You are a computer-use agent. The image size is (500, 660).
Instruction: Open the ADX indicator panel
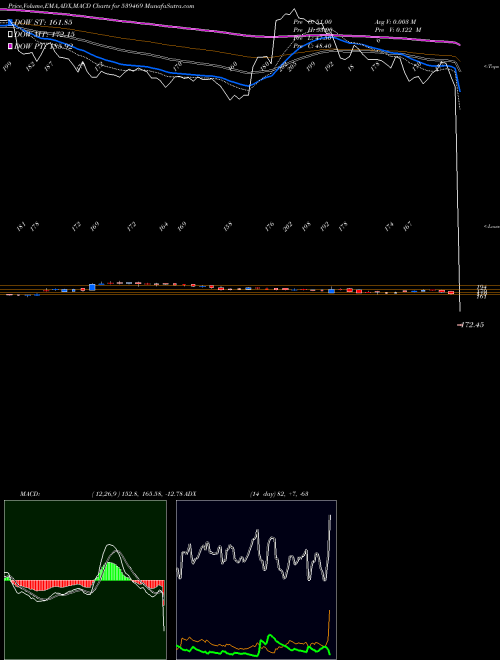pos(256,580)
